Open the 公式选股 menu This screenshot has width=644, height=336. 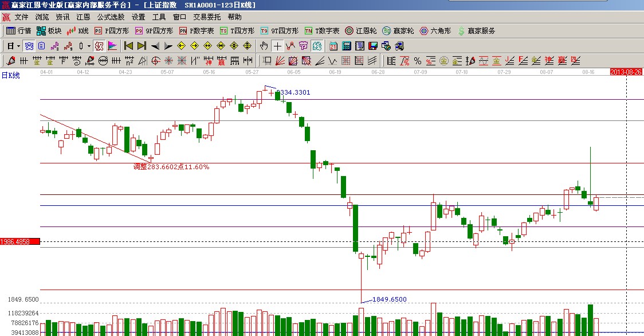111,17
